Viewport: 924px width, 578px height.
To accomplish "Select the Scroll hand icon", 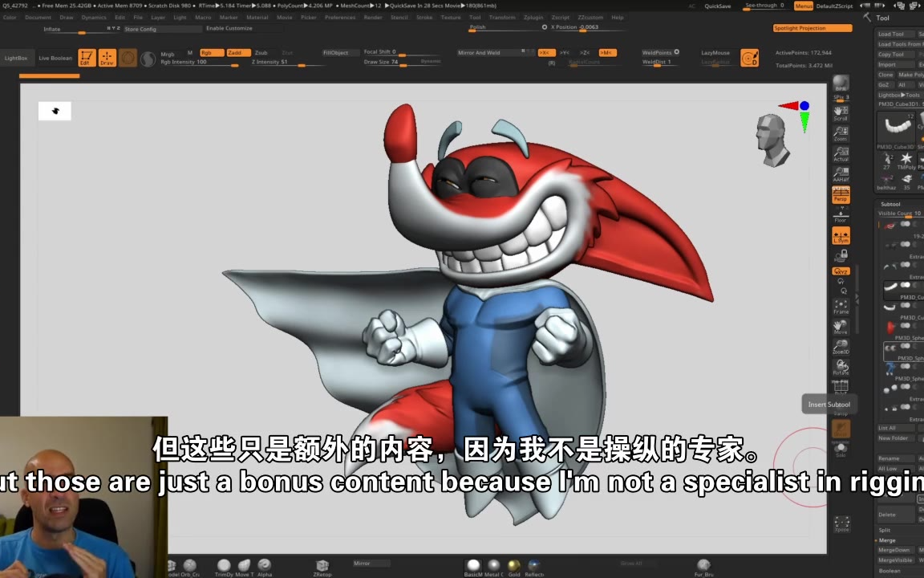I will 841,113.
